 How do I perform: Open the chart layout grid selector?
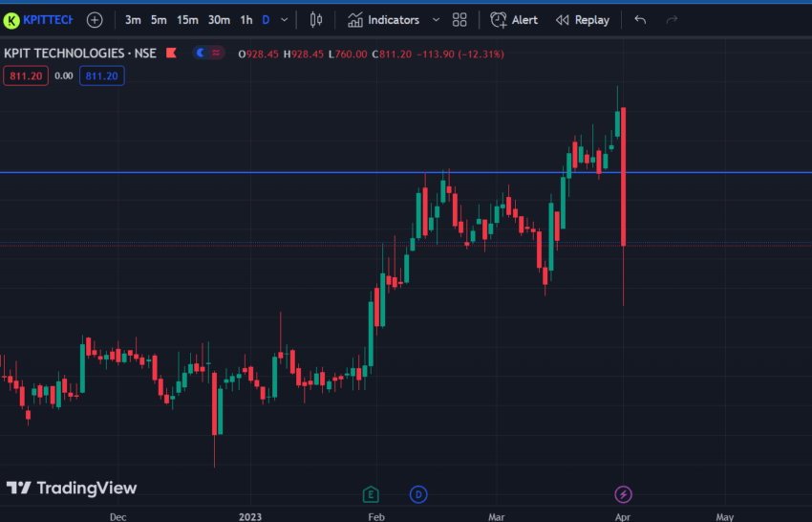(x=459, y=20)
